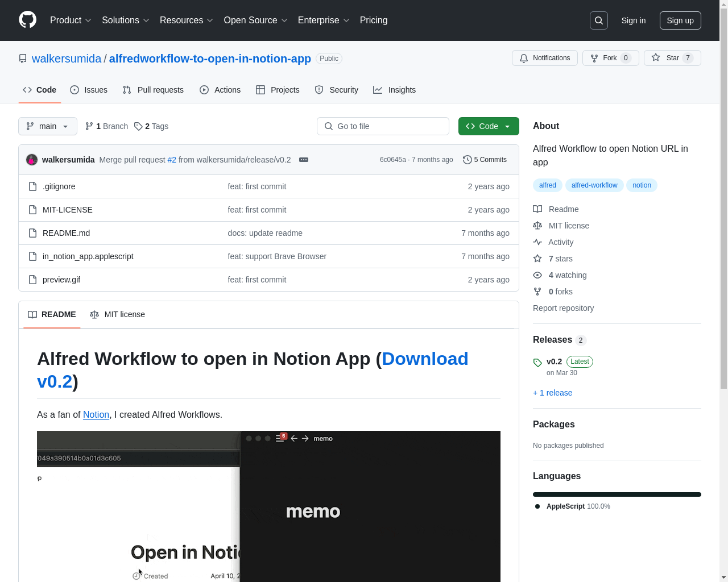This screenshot has width=728, height=582.
Task: Click Report repository
Action: tap(563, 308)
